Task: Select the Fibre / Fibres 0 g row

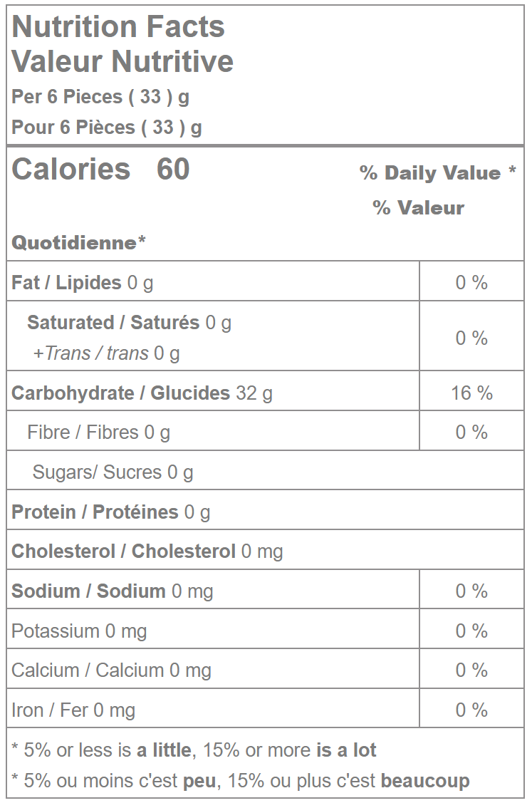Action: point(98,432)
